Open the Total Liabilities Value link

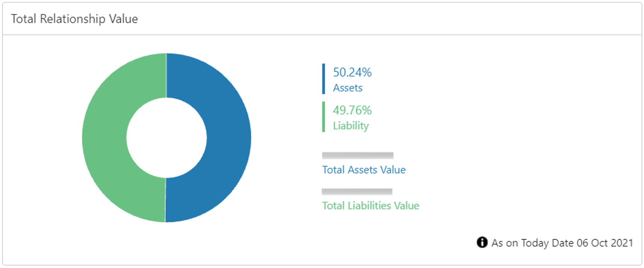click(371, 206)
